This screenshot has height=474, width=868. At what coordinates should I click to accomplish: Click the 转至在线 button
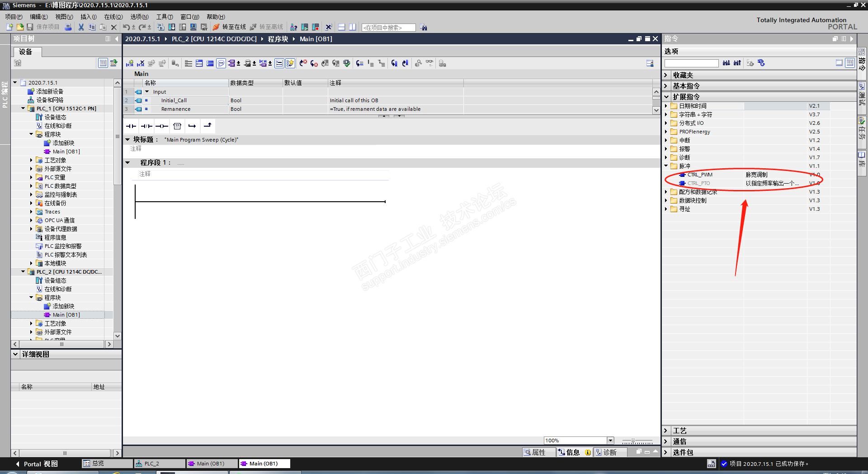pyautogui.click(x=229, y=27)
